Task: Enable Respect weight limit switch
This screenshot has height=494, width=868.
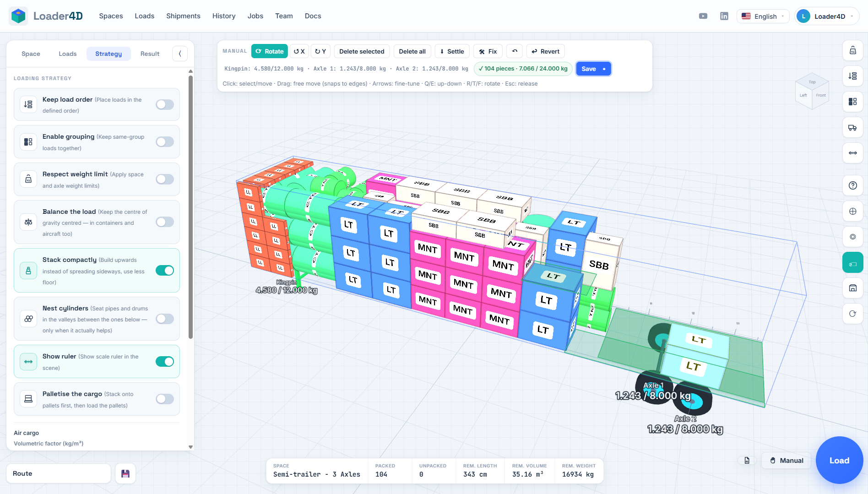Action: [165, 179]
